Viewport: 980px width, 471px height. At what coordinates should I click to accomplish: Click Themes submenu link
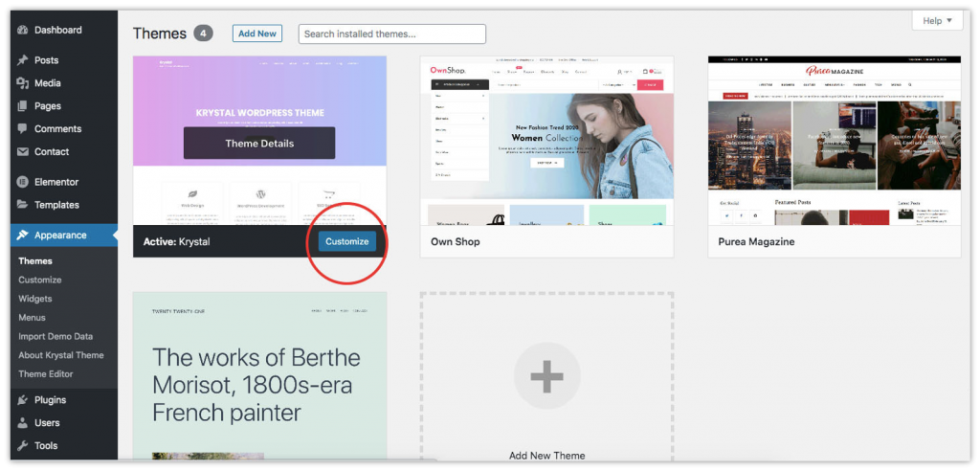[35, 260]
